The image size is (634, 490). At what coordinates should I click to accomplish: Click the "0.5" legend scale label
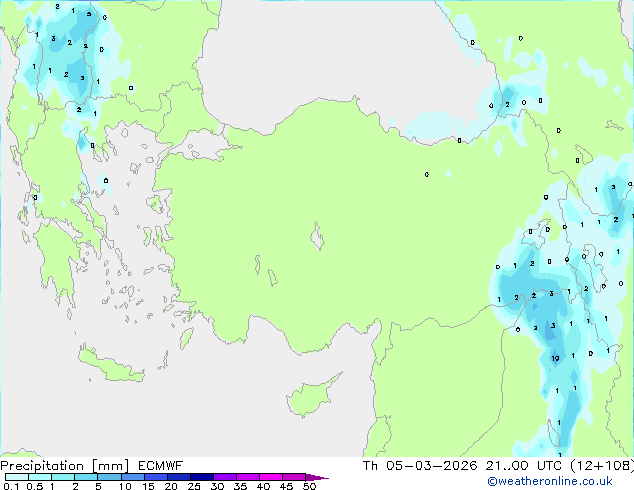[34, 486]
